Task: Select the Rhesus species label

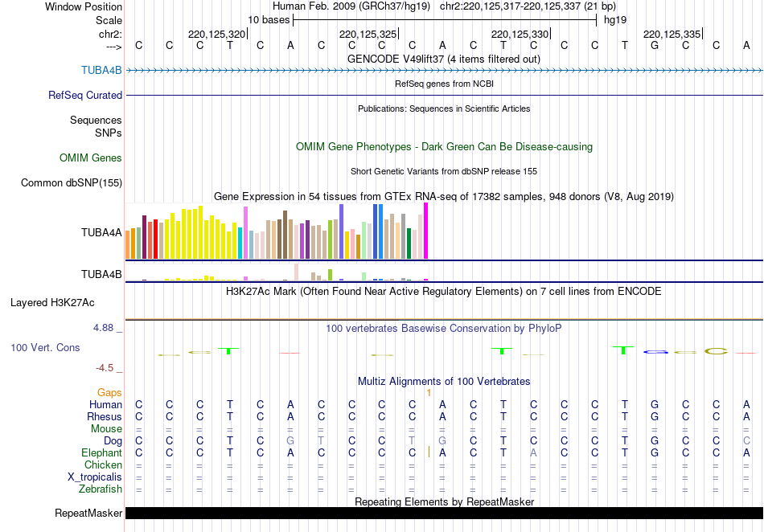Action: [x=105, y=416]
